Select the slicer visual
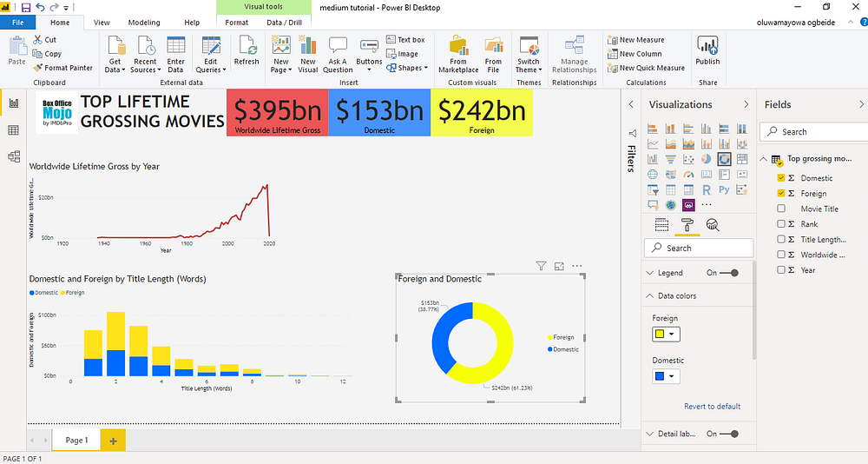 coord(653,189)
